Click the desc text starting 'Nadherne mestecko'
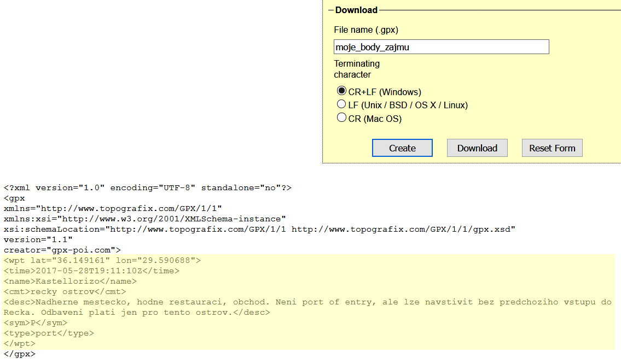Screen dimensions: 621x364 coord(306,302)
